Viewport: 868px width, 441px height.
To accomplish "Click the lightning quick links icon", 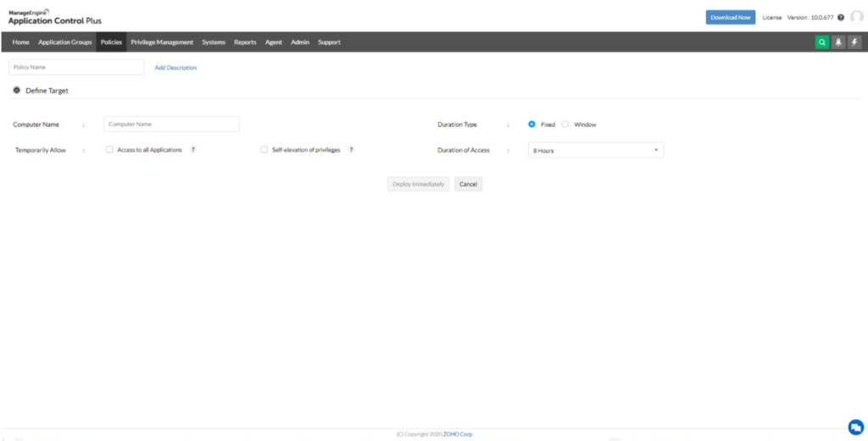I will point(854,42).
